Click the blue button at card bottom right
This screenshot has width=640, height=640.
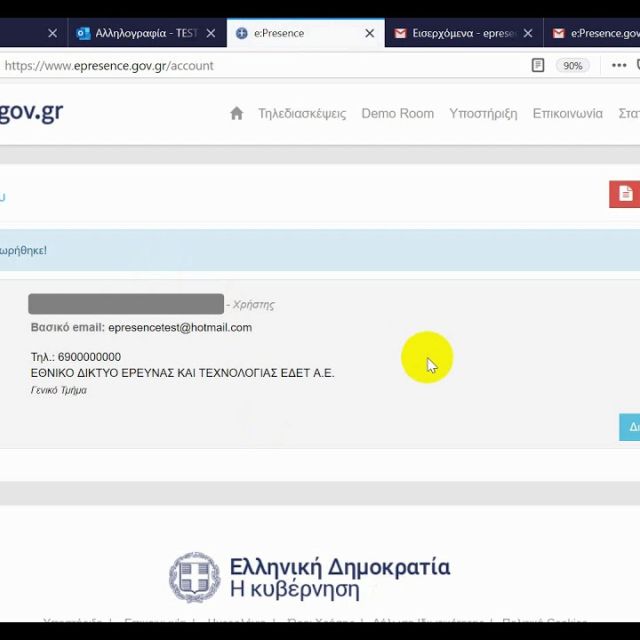(x=629, y=427)
